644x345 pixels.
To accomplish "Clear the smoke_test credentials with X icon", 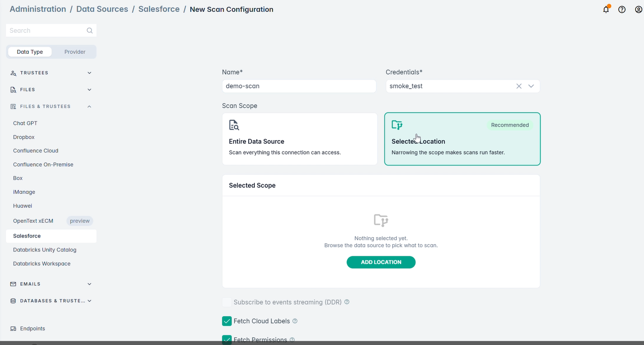I will tap(519, 86).
